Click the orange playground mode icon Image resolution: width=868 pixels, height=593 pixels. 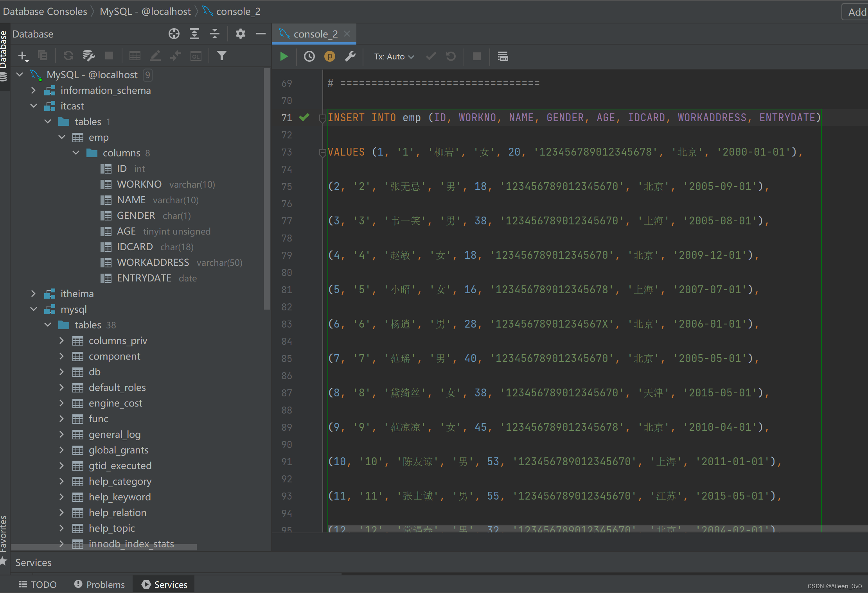tap(329, 57)
